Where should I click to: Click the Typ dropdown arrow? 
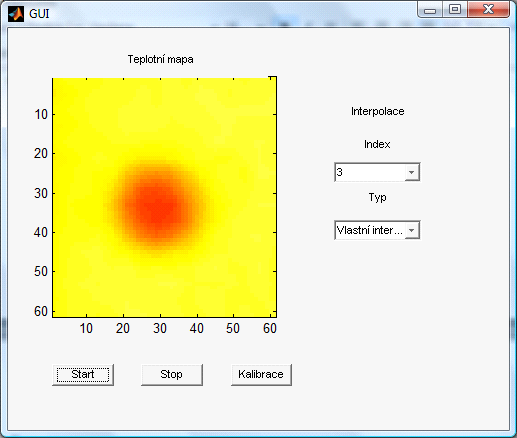coord(412,230)
